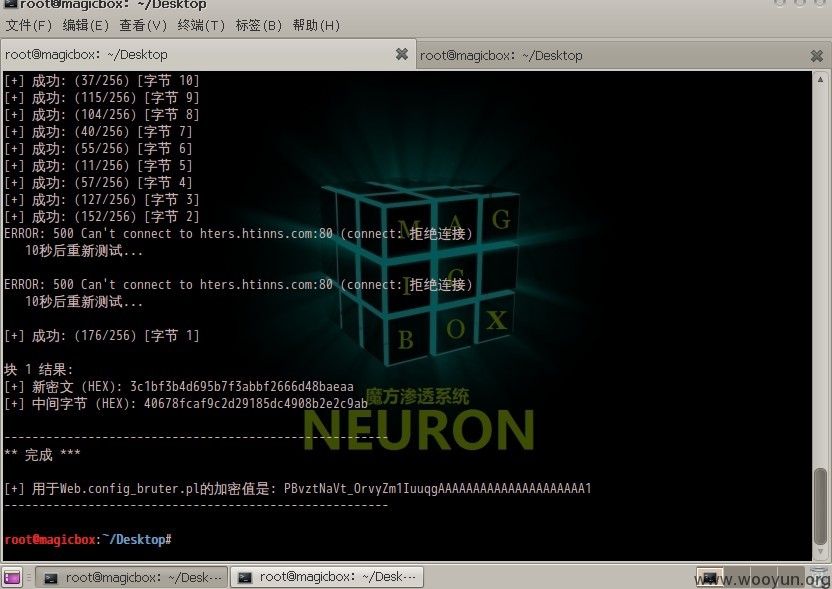Click the system tray monitor icon
This screenshot has height=589, width=832.
click(709, 577)
